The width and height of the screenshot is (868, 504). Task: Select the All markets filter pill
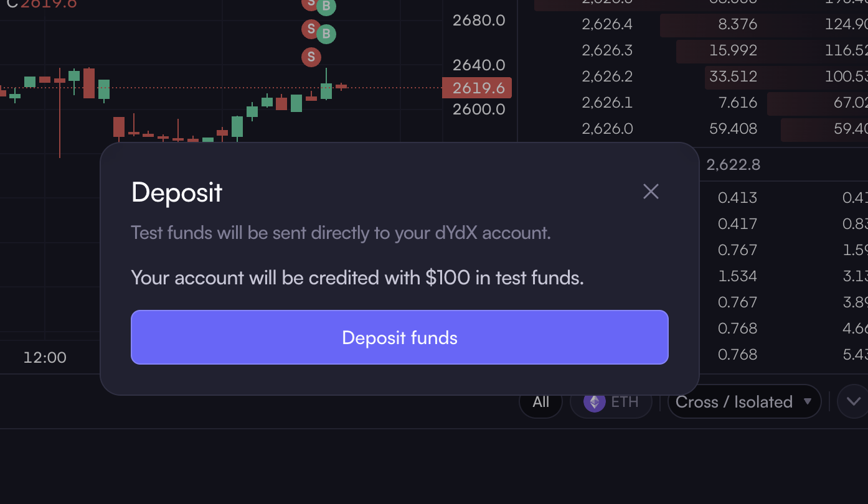[540, 402]
